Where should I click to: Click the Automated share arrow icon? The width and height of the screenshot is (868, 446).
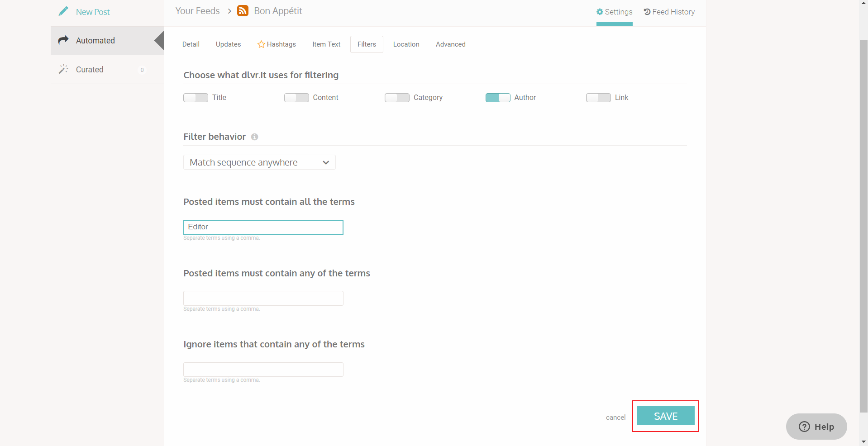[63, 40]
